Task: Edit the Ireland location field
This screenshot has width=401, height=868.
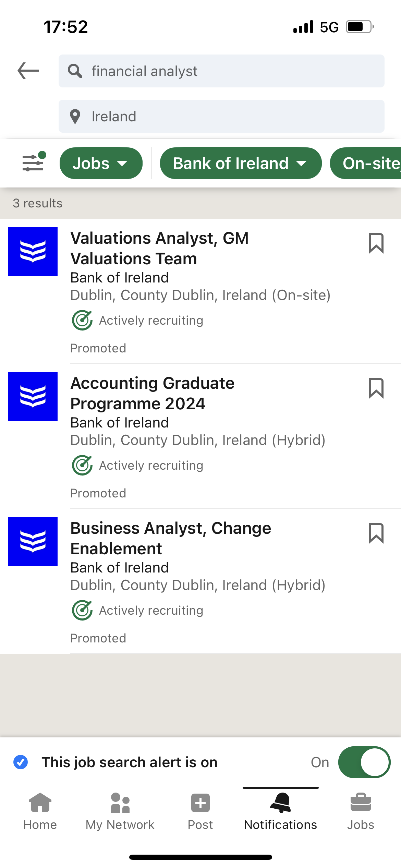Action: point(221,116)
